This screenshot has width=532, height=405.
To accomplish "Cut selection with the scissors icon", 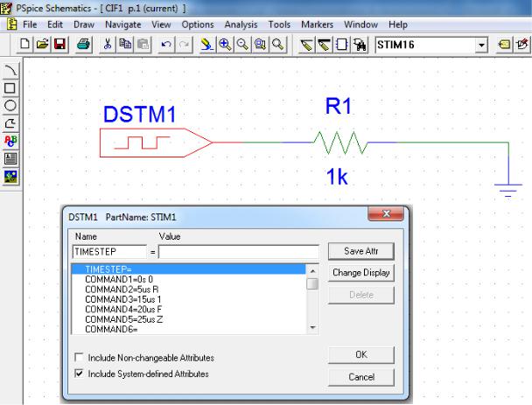I will [x=108, y=45].
